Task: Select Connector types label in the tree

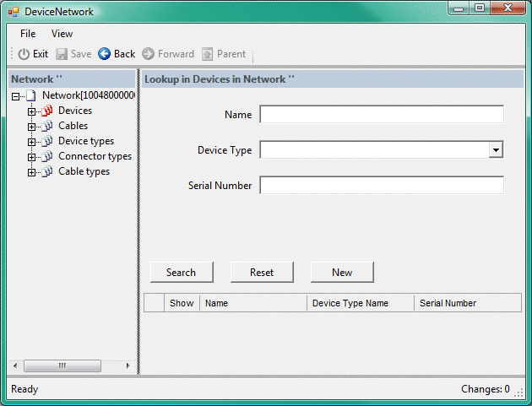Action: [95, 156]
